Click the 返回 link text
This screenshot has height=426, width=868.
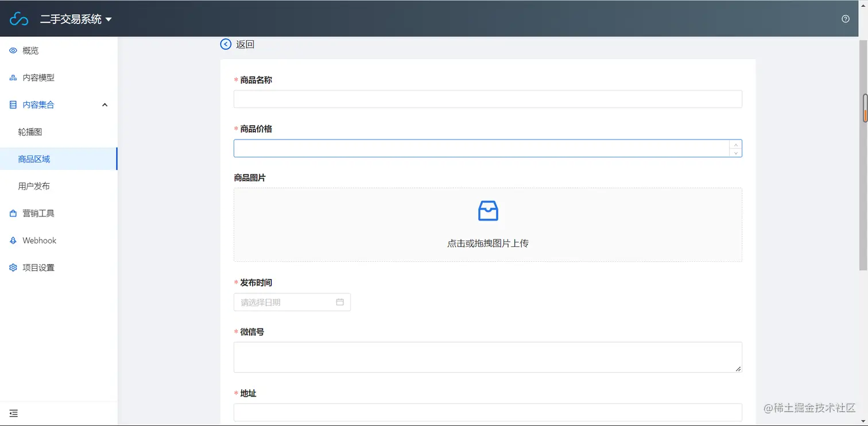(245, 44)
